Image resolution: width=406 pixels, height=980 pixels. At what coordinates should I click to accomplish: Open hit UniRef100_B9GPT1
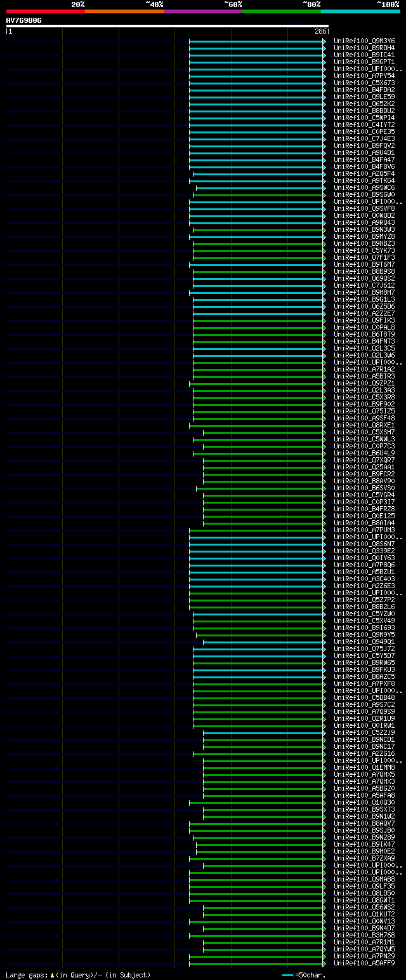(364, 62)
